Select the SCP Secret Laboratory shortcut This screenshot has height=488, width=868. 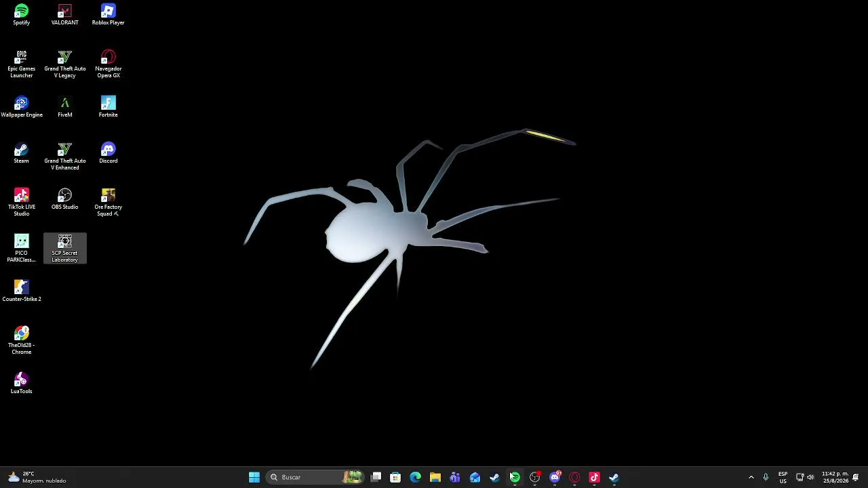tap(64, 248)
